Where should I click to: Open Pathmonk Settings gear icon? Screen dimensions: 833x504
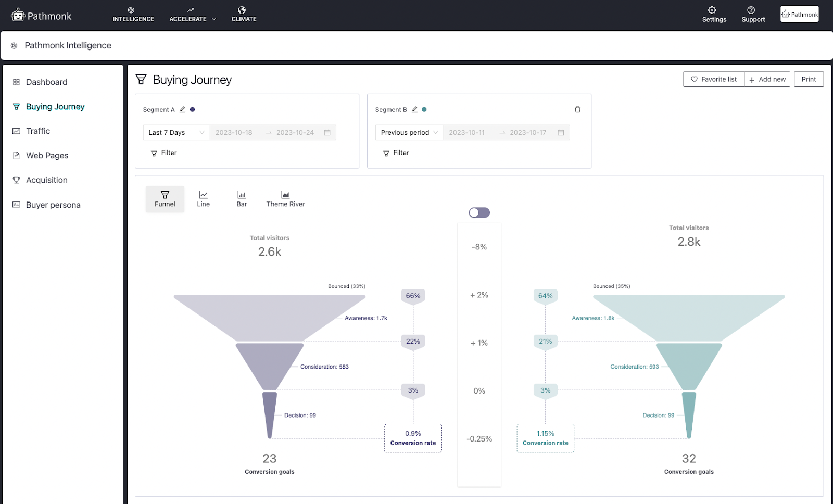tap(713, 11)
